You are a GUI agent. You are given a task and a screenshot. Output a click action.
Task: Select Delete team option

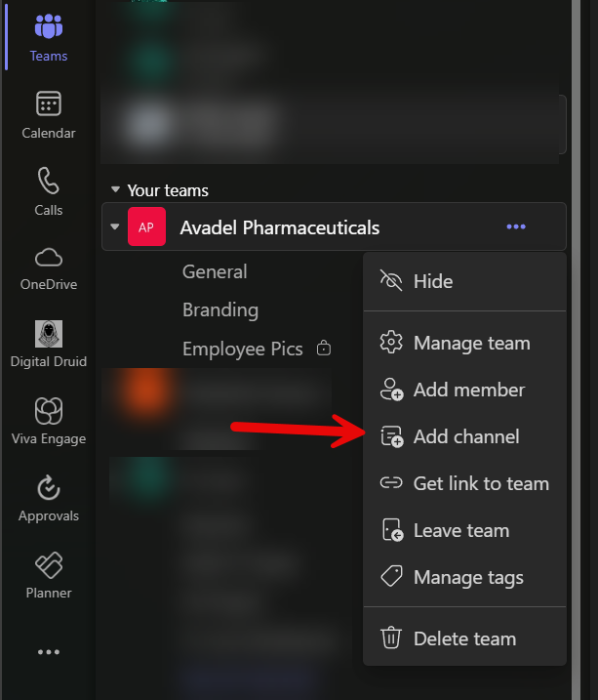464,638
